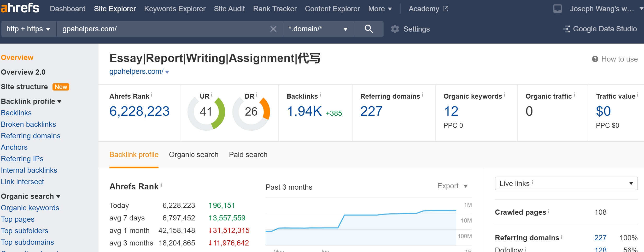Go to Dashboard
Image resolution: width=644 pixels, height=252 pixels.
coord(68,9)
